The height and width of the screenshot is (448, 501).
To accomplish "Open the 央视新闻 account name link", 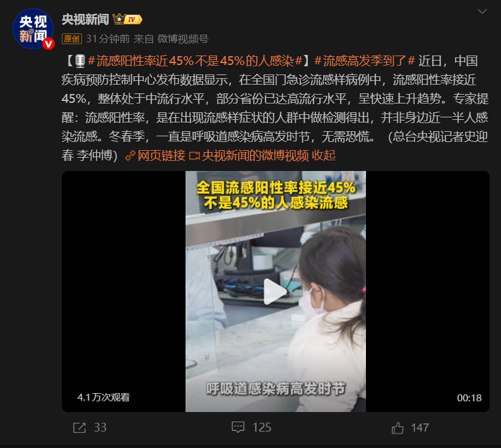I will [85, 20].
